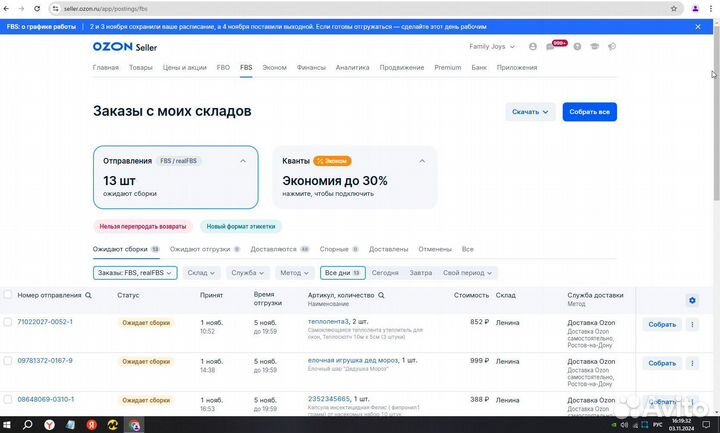Open help question icon in header
This screenshot has width=720, height=433.
pos(577,46)
